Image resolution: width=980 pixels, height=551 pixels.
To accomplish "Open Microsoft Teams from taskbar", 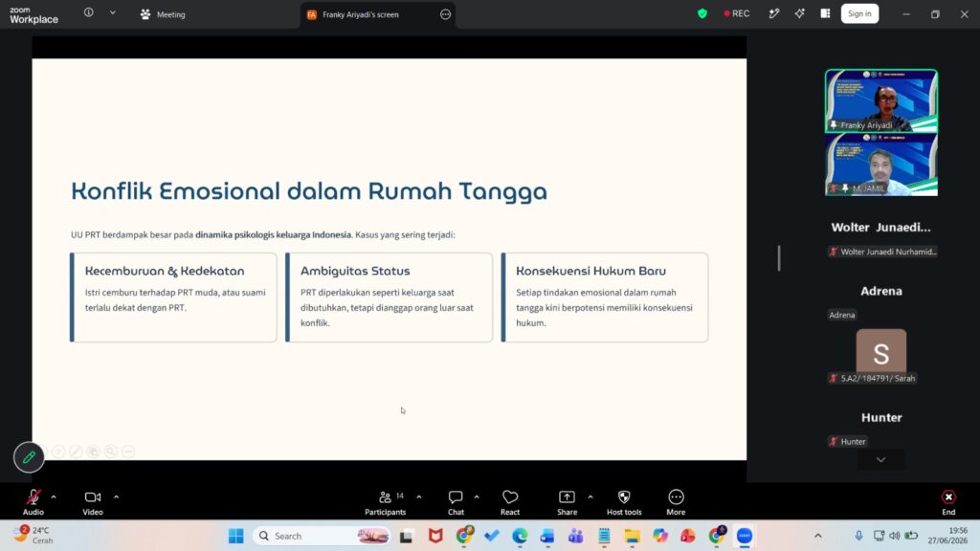I will 575,536.
